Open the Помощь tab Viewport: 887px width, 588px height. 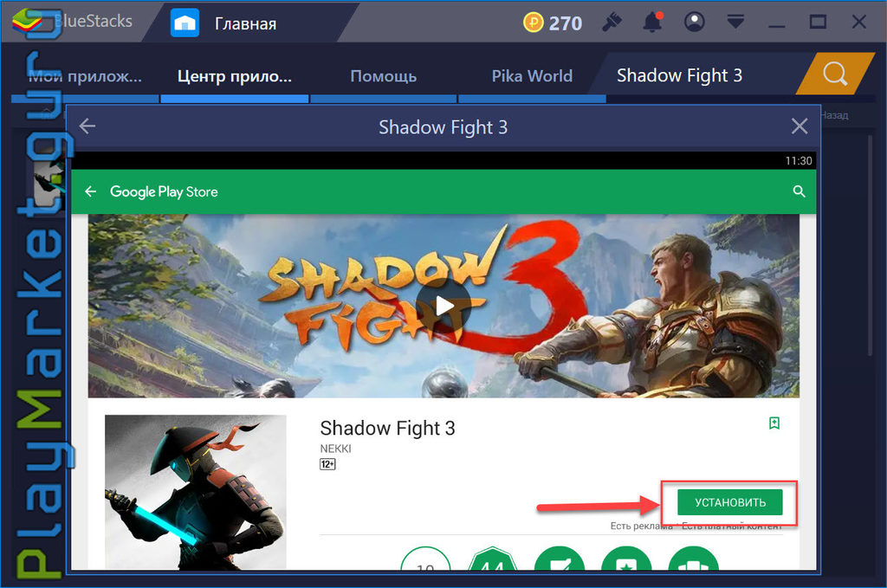pos(384,75)
